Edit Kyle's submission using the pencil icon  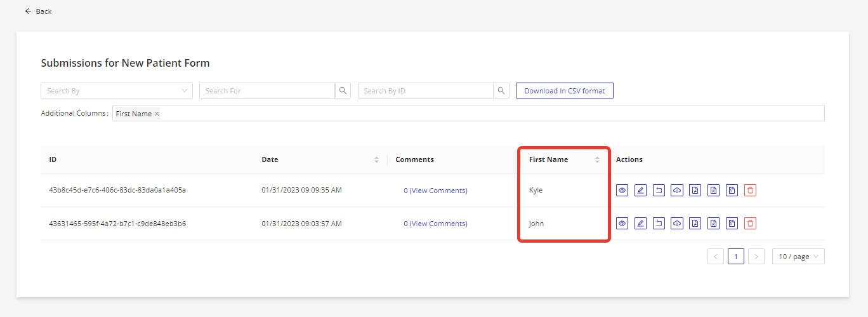640,191
